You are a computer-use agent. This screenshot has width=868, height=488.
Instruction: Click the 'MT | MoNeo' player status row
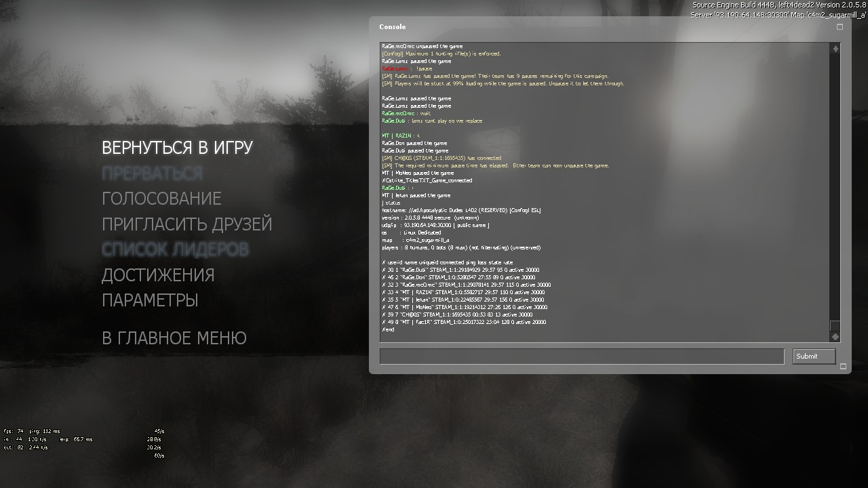click(465, 307)
